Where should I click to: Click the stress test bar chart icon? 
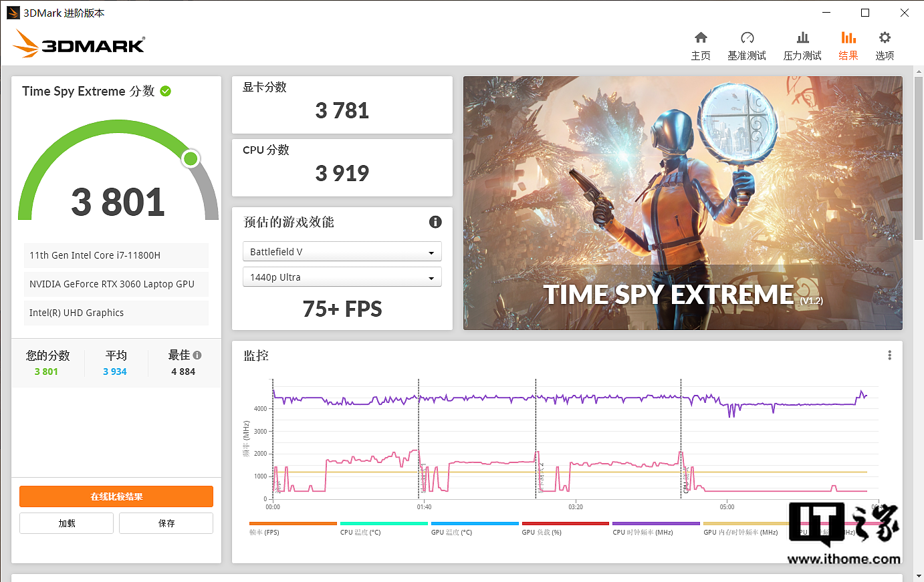(803, 37)
